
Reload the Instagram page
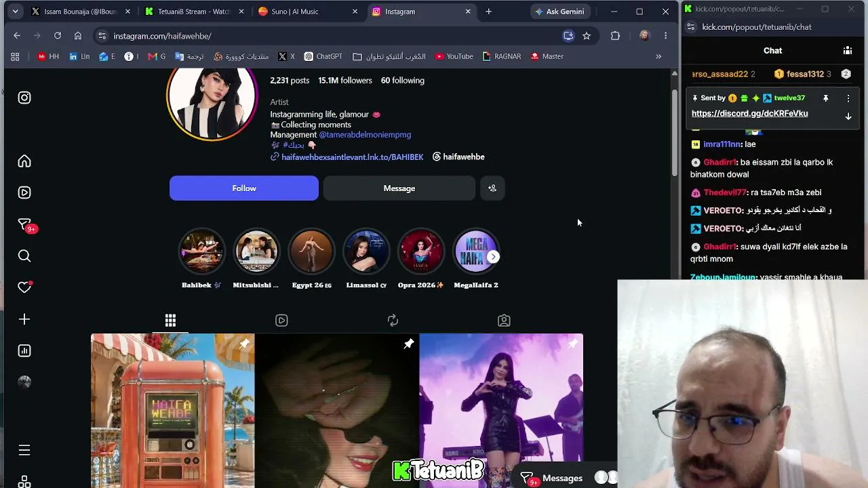pos(58,36)
